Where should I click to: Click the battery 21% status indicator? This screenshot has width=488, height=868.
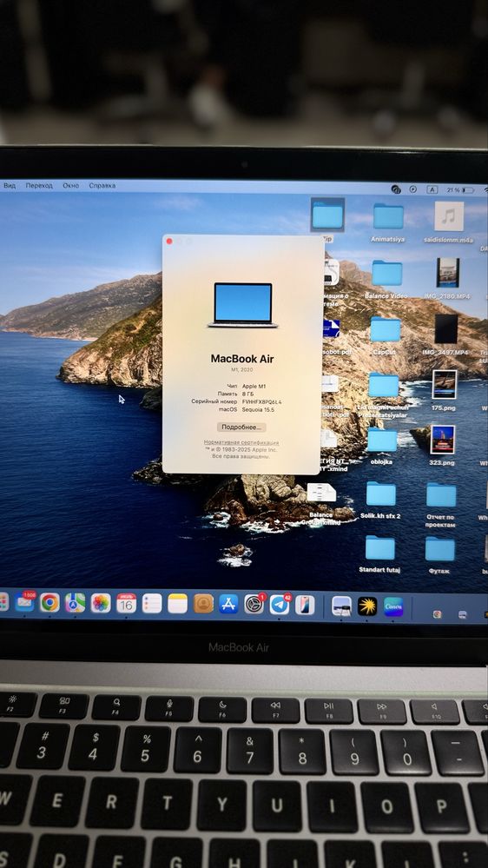[x=460, y=190]
